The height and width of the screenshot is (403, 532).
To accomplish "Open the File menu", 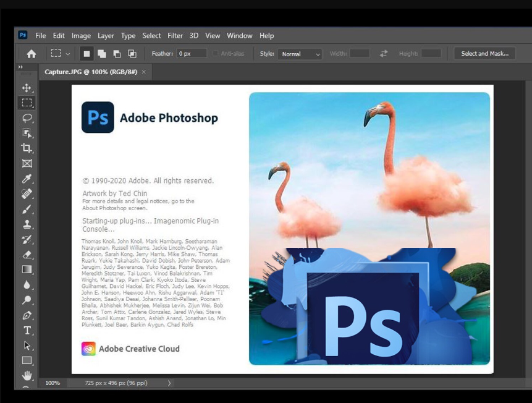I will tap(40, 36).
